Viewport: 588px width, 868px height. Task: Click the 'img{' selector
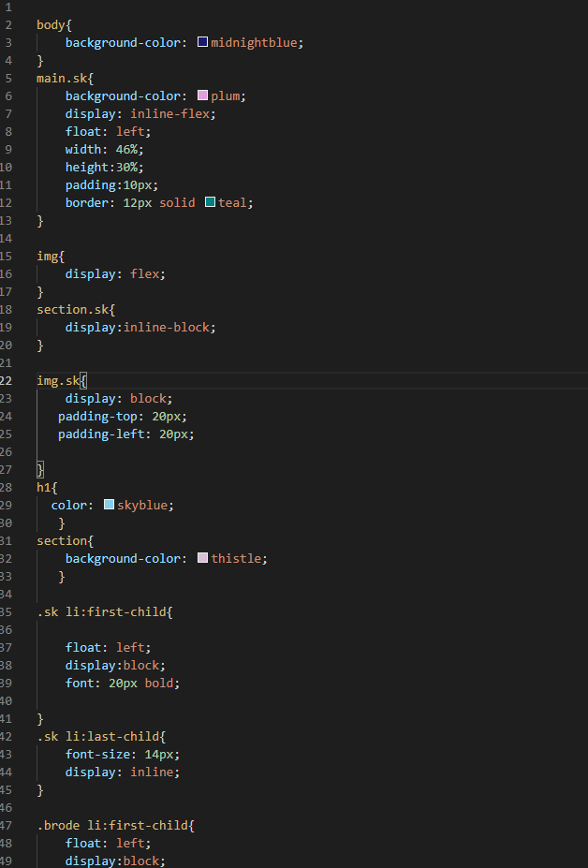(51, 256)
